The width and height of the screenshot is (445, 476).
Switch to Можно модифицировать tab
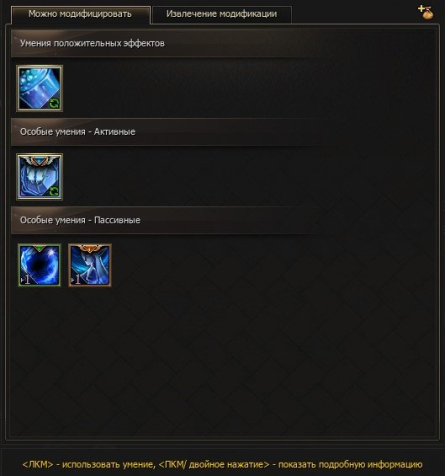(80, 15)
